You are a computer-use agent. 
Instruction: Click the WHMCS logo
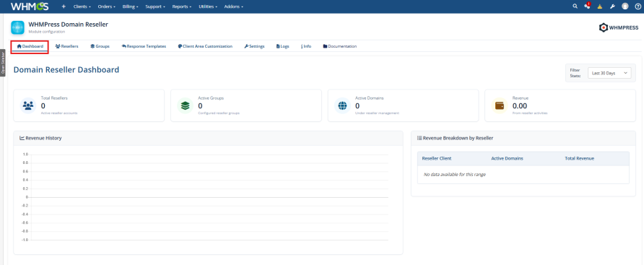point(30,6)
